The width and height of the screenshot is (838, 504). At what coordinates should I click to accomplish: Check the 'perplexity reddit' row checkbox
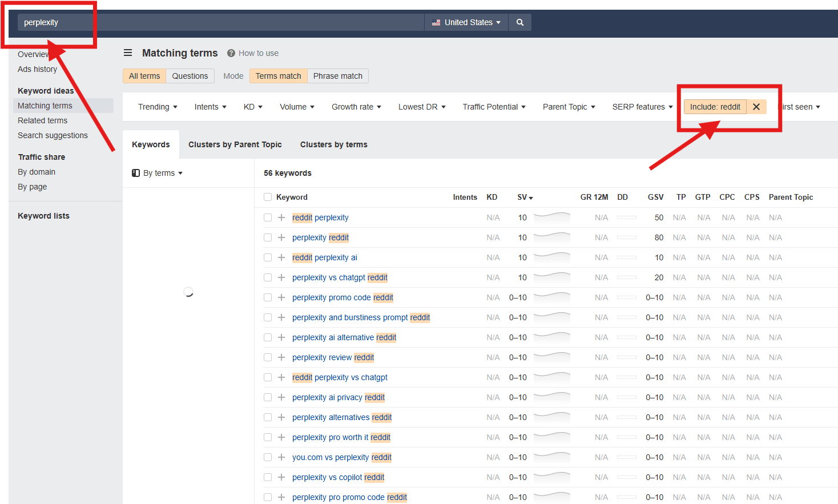coord(268,237)
